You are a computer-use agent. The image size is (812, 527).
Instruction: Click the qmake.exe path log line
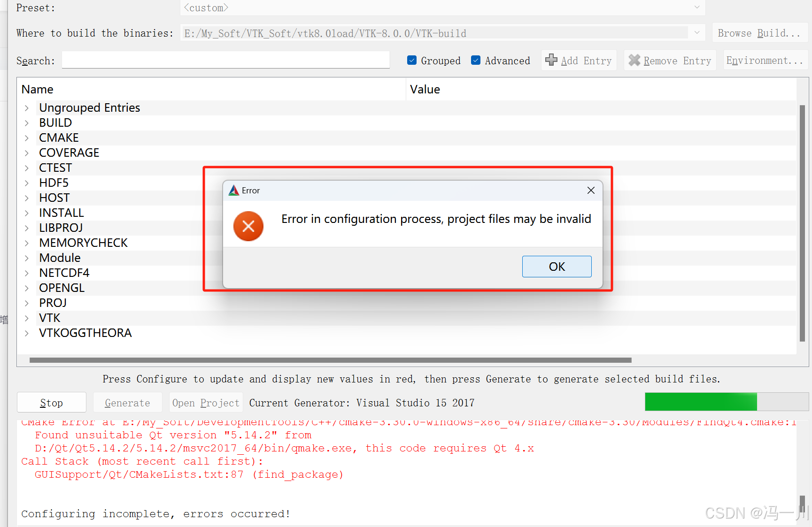(x=284, y=448)
